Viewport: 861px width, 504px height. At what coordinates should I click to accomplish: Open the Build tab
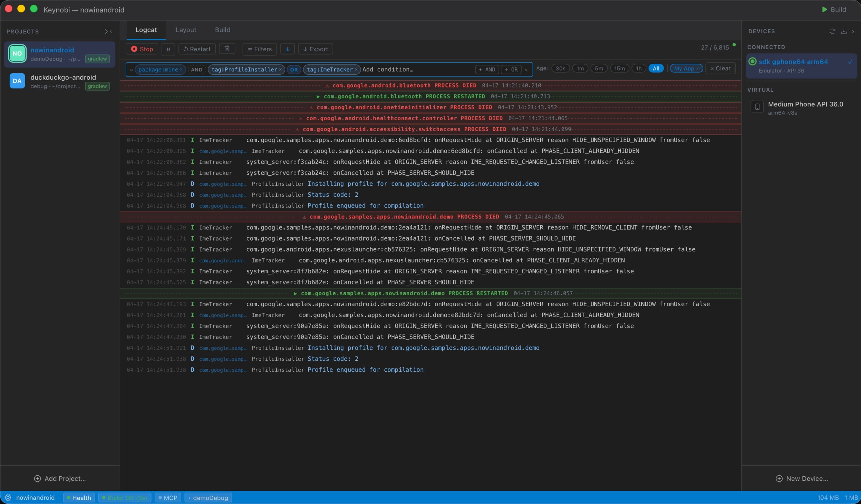click(x=222, y=30)
